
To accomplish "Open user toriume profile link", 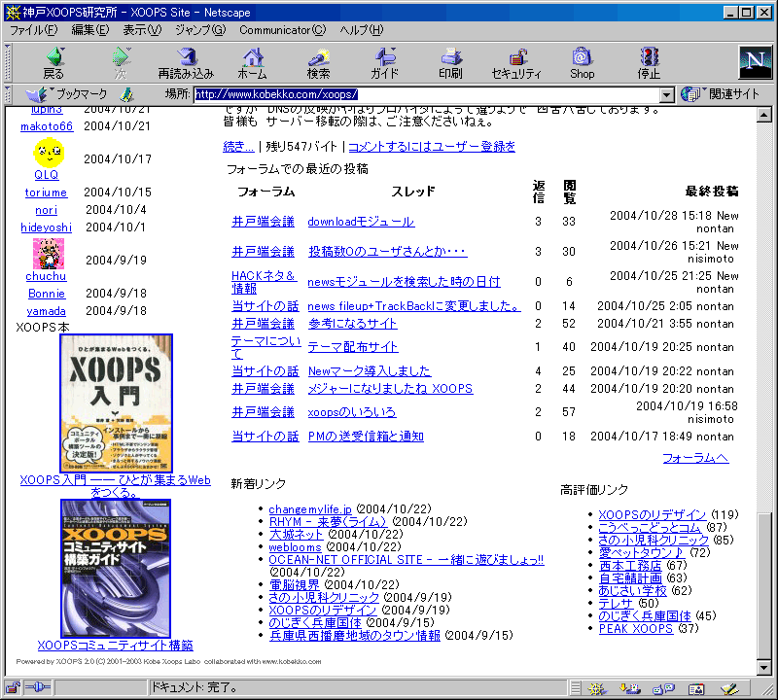I will click(x=46, y=192).
